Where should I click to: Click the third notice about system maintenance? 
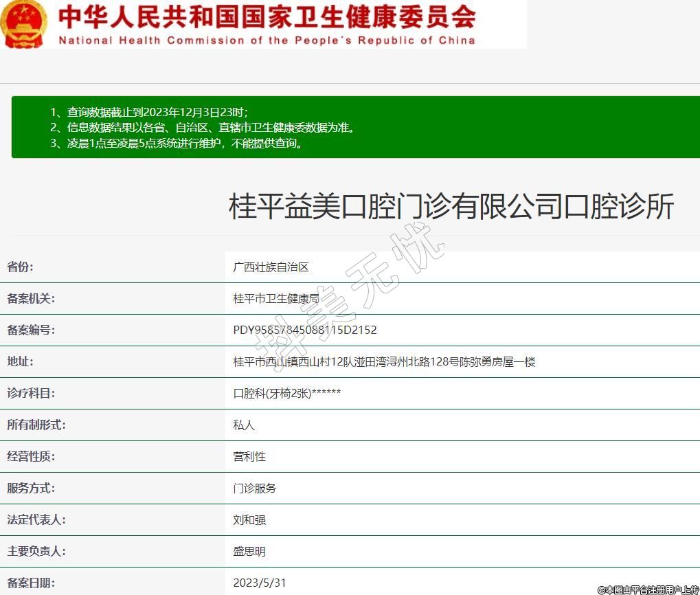[177, 144]
